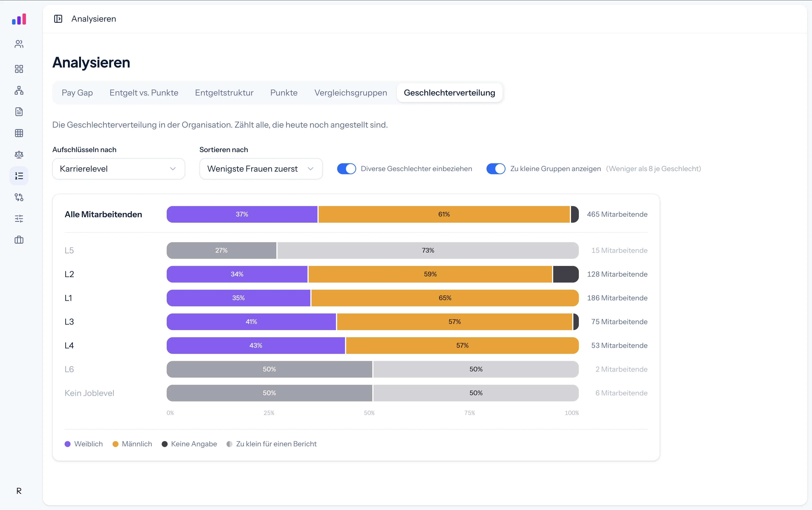Click the R user avatar
Screen dimensions: 812x510
[x=19, y=491]
